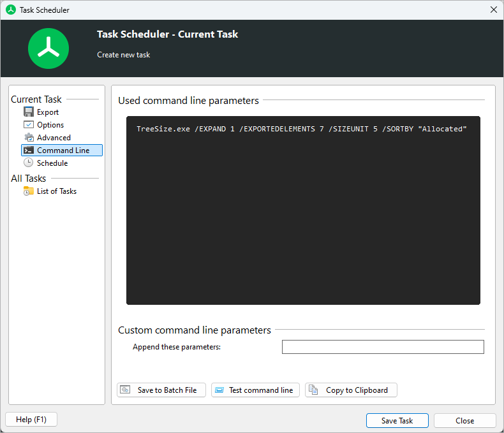The image size is (504, 433).
Task: Click inside the command line preview box
Action: coord(303,217)
